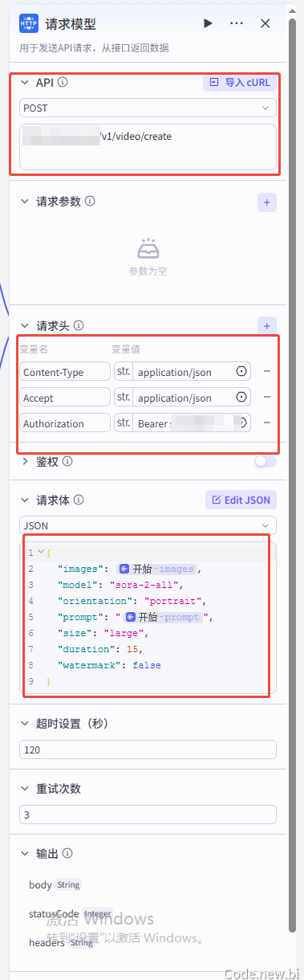Viewport: 304px width, 980px height.
Task: Click the timeout field showing 120
Action: (x=148, y=749)
